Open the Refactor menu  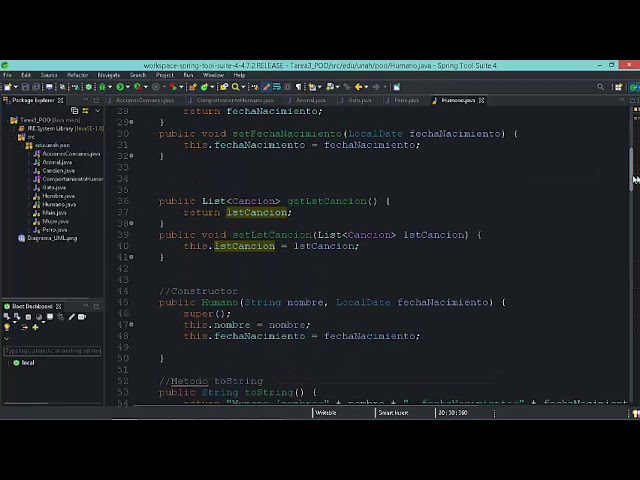pyautogui.click(x=78, y=75)
